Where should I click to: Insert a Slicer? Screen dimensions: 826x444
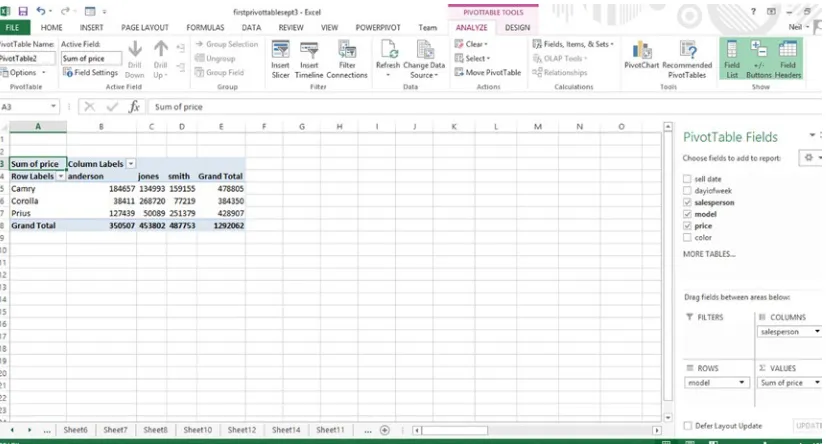click(x=280, y=60)
